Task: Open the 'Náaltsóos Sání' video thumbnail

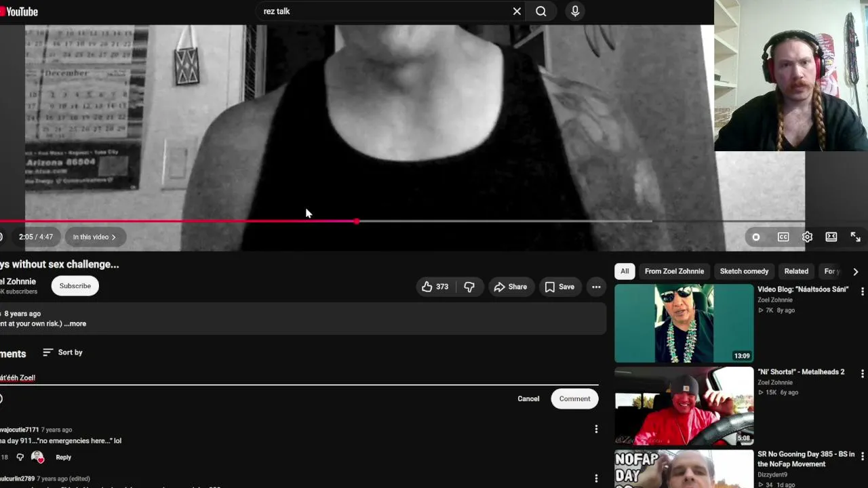Action: pos(684,323)
